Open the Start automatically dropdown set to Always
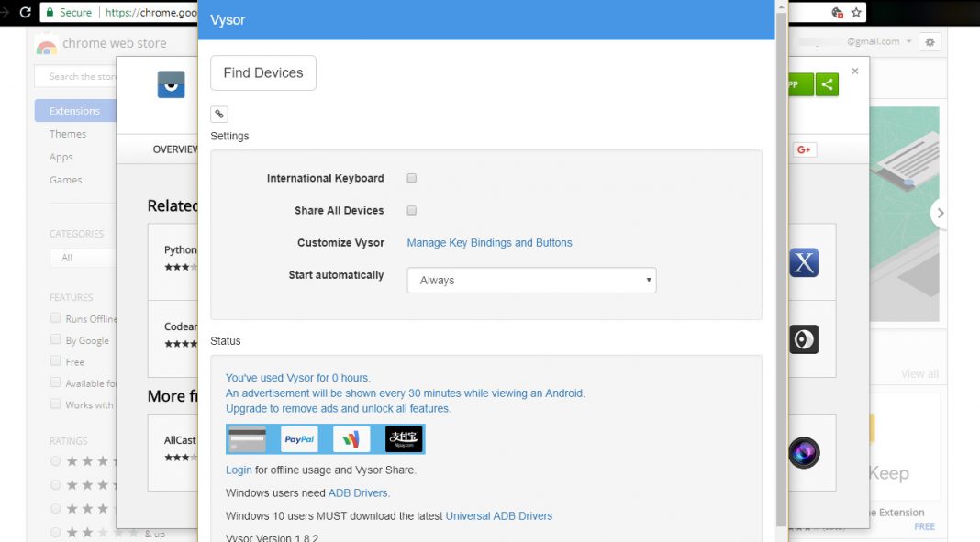Screen dimensions: 980x542 [531, 280]
